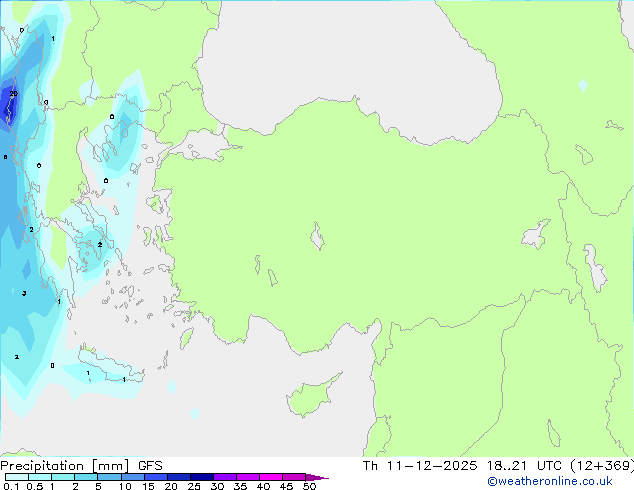Click the 0.5–1 mm legend color swatch

[40, 477]
